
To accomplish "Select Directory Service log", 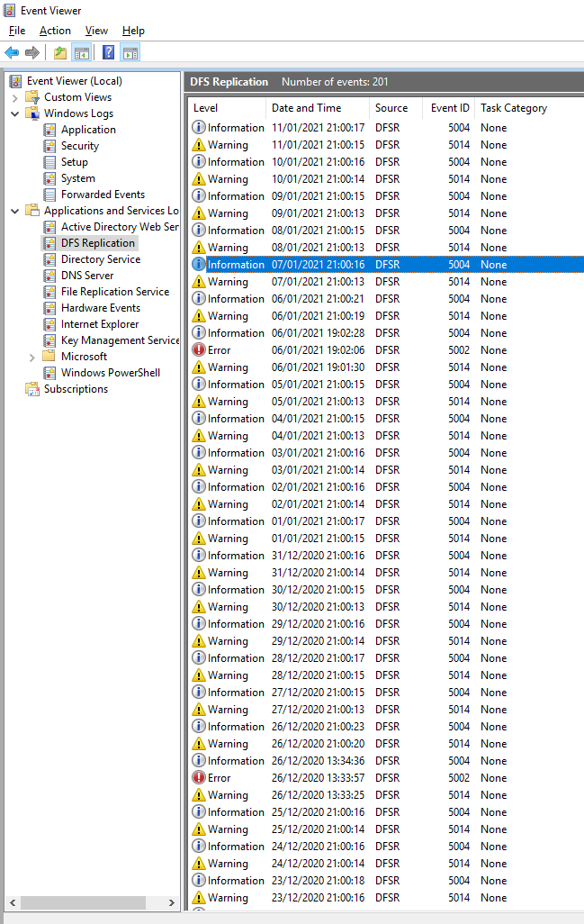I will 101,259.
